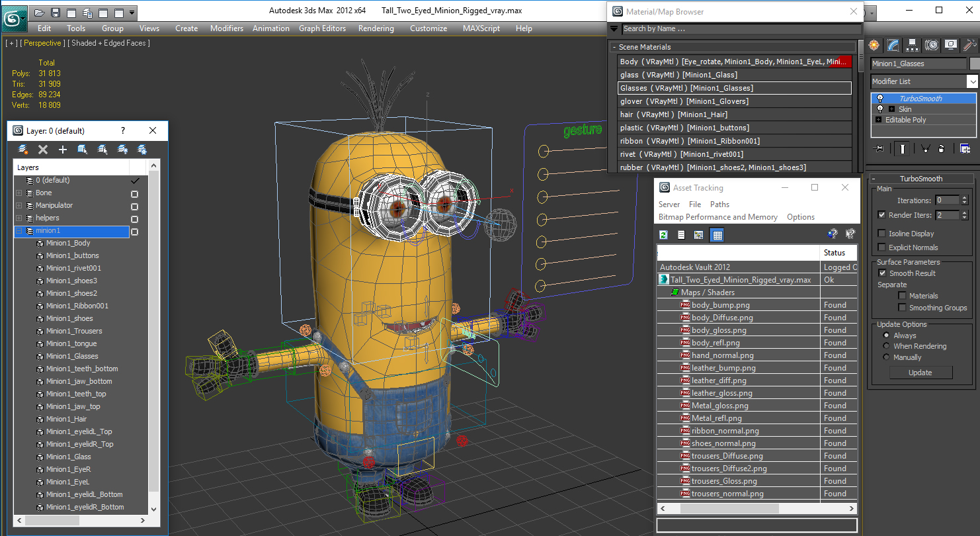
Task: Open the Modifiers menu
Action: coord(227,28)
